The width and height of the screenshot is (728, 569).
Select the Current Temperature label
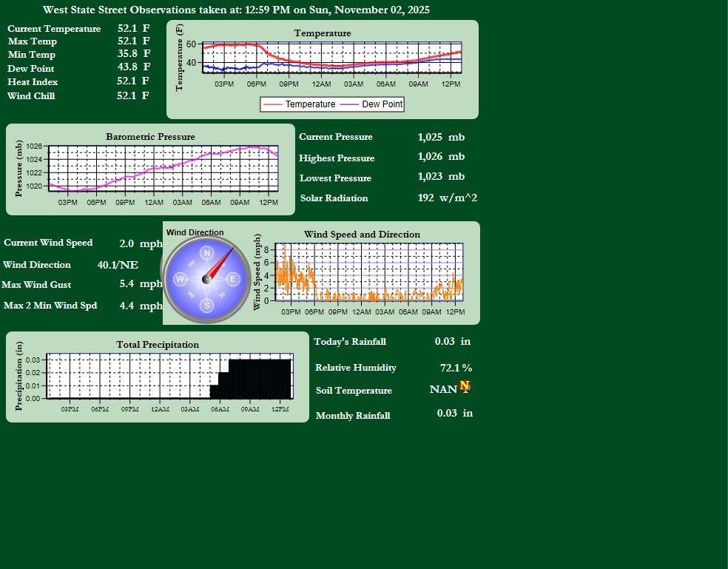pyautogui.click(x=54, y=29)
